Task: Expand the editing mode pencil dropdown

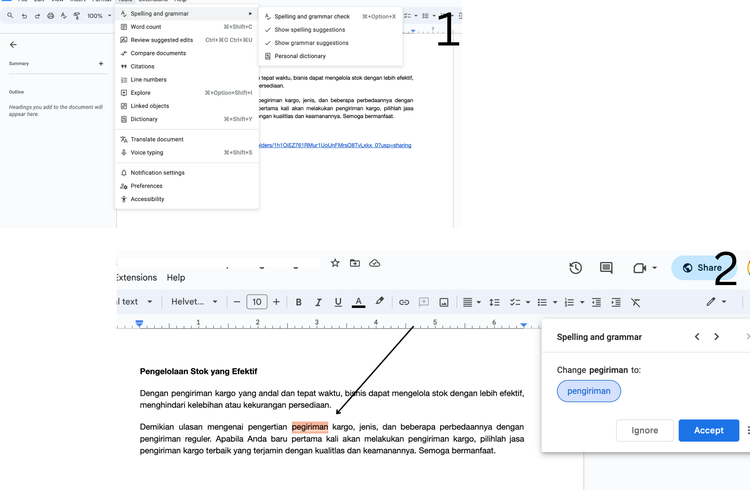Action: click(716, 302)
